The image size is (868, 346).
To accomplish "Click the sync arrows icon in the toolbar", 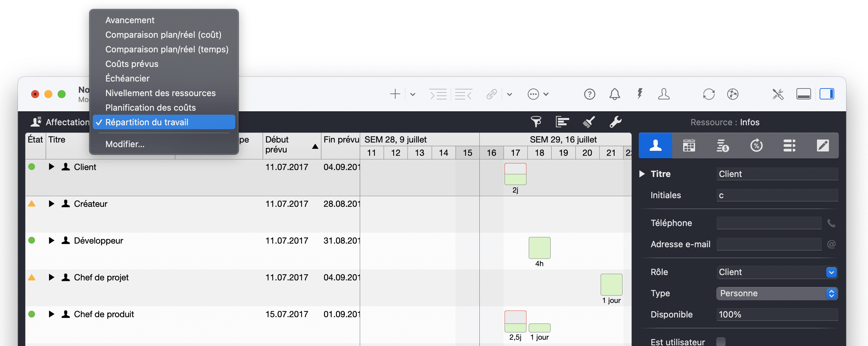I will [x=709, y=94].
